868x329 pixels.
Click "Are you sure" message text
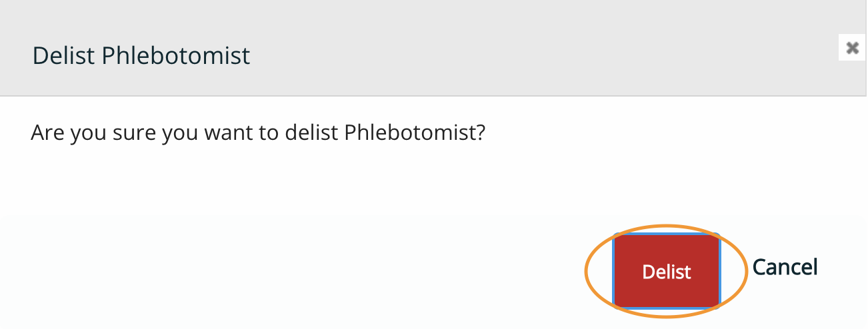[x=258, y=133]
